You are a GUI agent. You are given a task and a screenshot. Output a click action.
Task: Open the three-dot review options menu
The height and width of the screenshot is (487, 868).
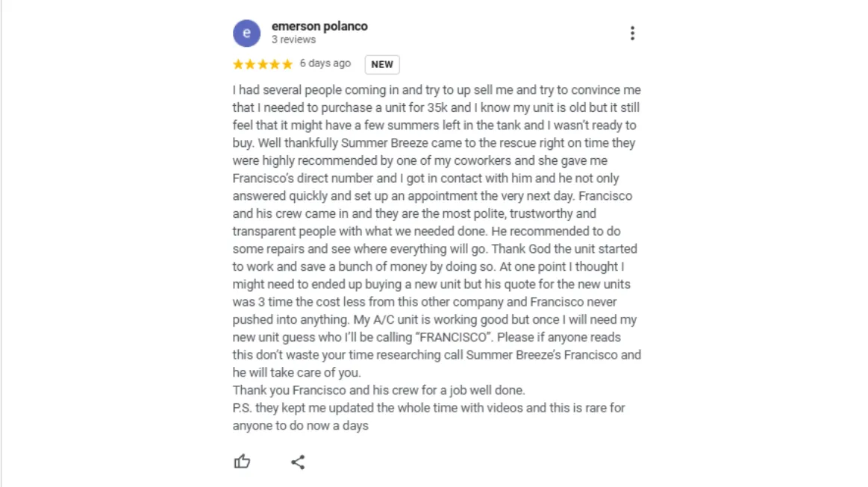coord(632,34)
